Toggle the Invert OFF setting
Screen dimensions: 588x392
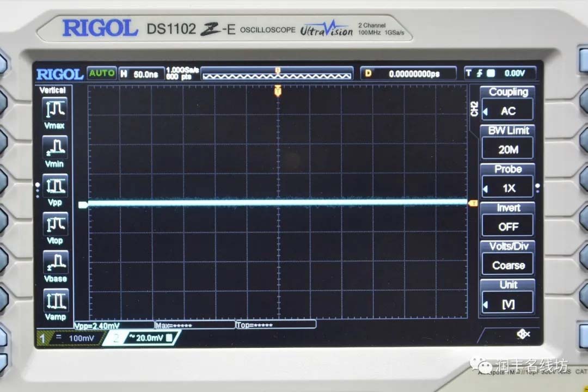tap(507, 226)
